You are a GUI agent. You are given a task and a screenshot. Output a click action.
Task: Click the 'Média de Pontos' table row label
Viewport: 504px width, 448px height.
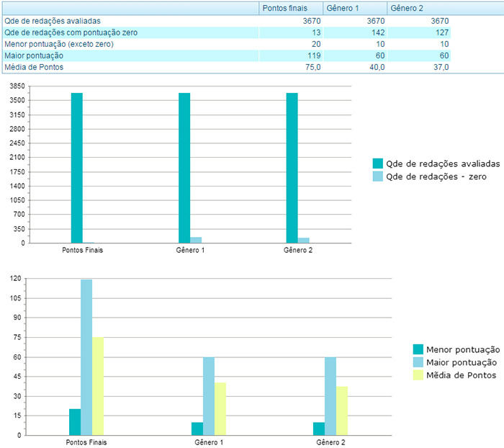pyautogui.click(x=34, y=67)
